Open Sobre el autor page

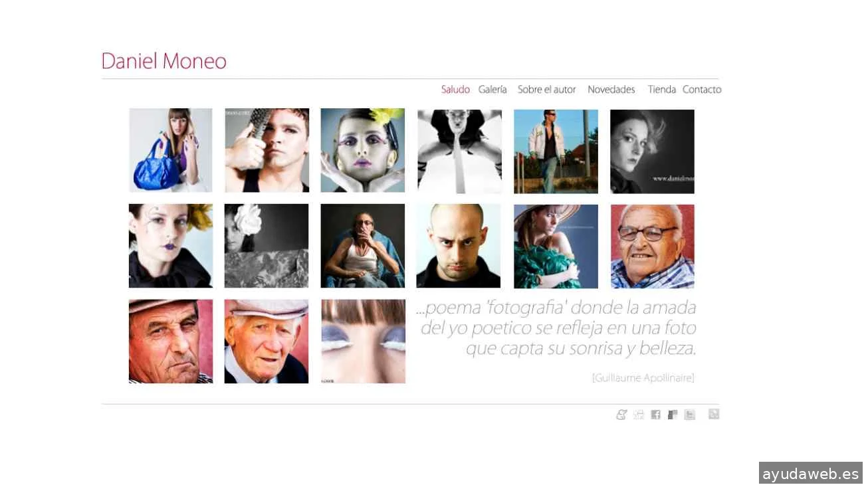[546, 89]
